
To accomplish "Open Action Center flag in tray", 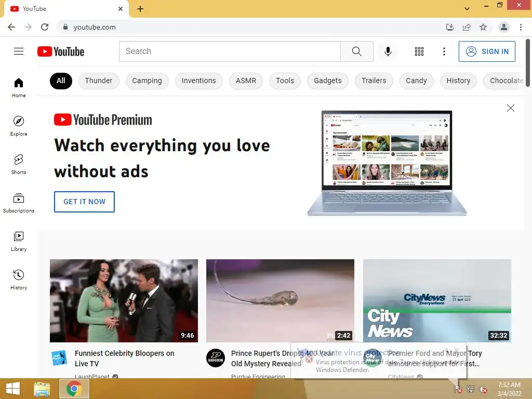I will [x=458, y=389].
